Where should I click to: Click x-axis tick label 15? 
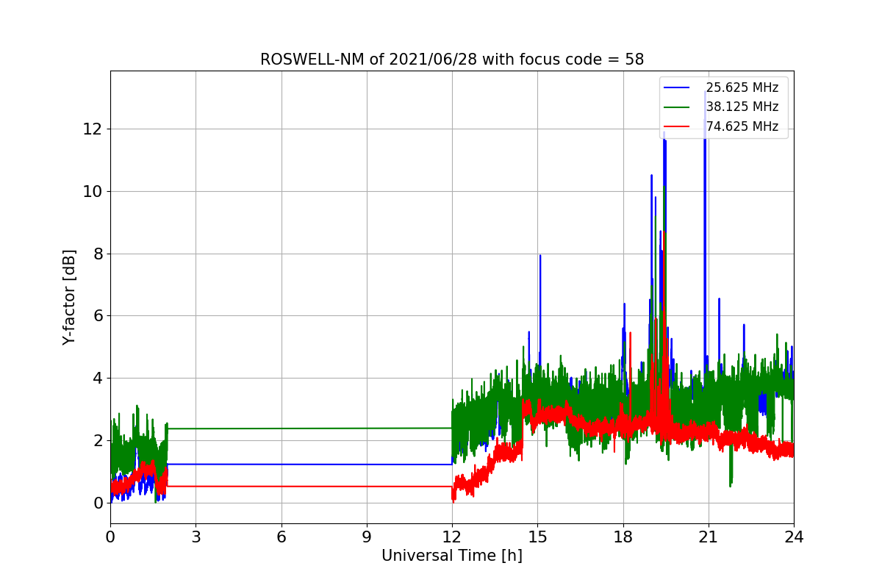pos(537,537)
